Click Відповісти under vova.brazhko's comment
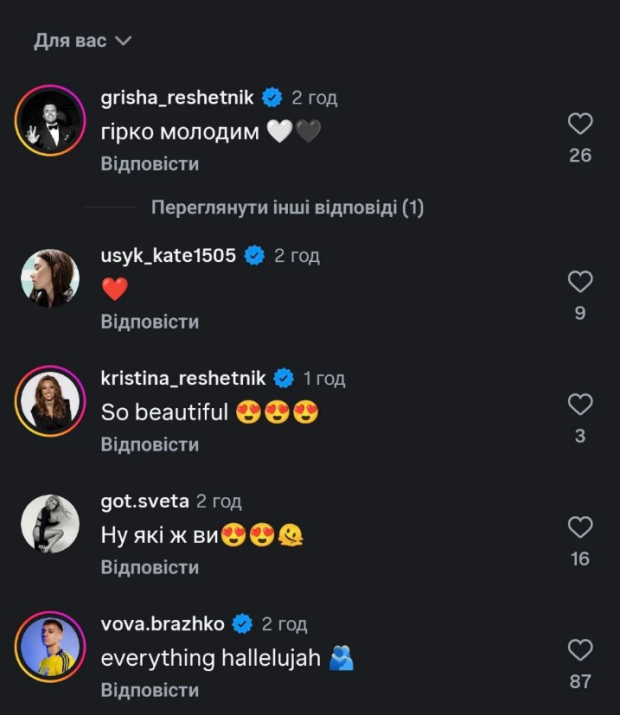The width and height of the screenshot is (620, 715). click(149, 690)
